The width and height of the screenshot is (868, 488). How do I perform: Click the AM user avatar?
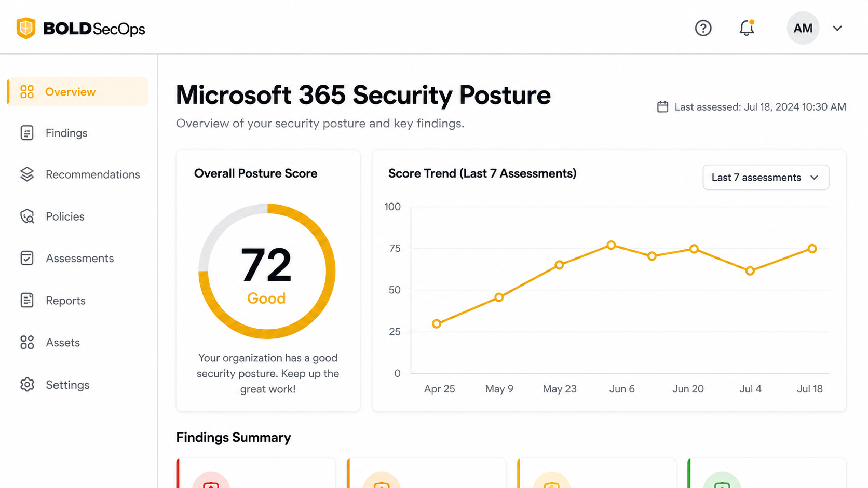pyautogui.click(x=803, y=28)
